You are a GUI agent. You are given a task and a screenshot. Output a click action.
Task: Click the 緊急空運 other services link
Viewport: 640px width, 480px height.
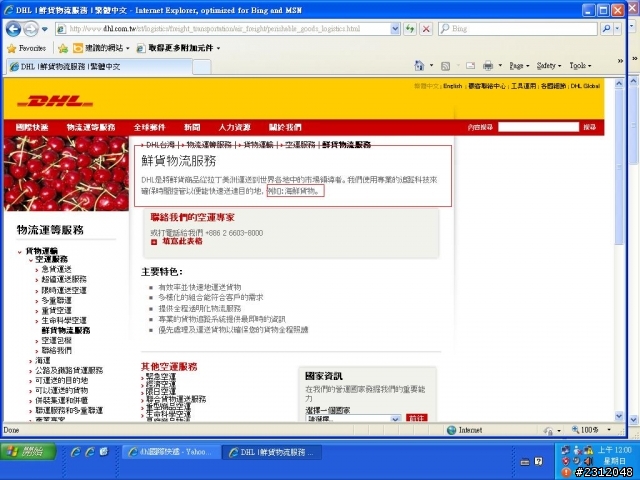click(161, 377)
